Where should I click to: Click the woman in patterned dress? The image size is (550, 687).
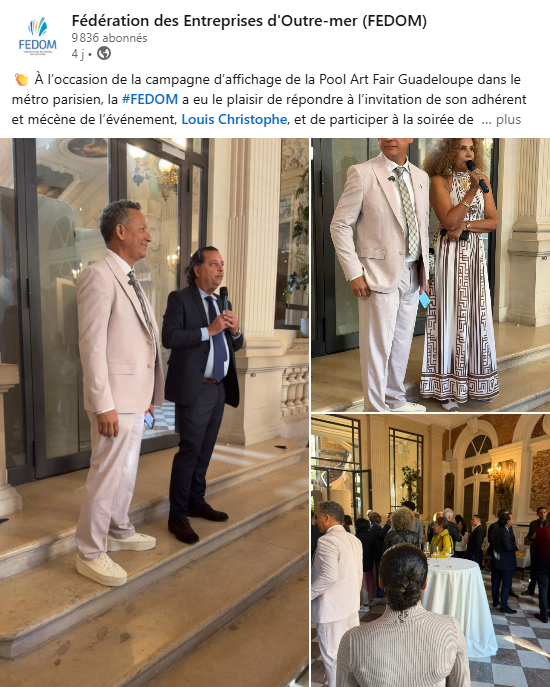pos(458,272)
